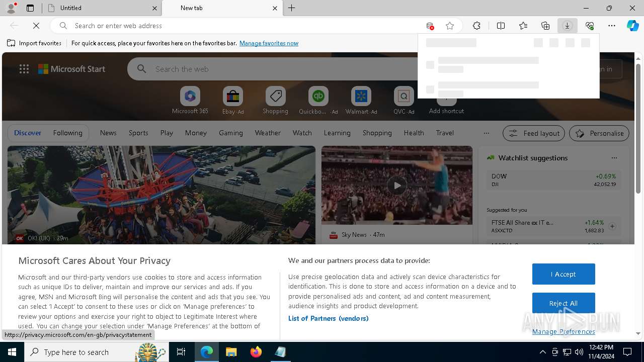Open Ebay shortcut tile

click(x=233, y=101)
